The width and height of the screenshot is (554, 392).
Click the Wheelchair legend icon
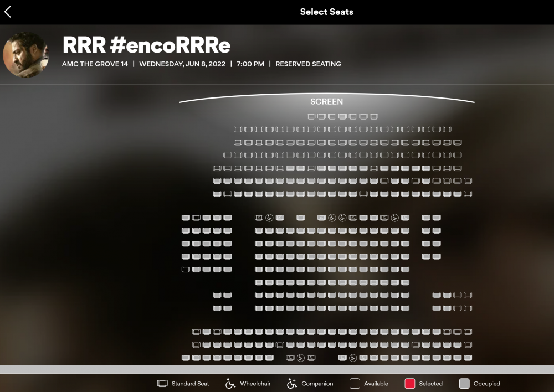[230, 384]
